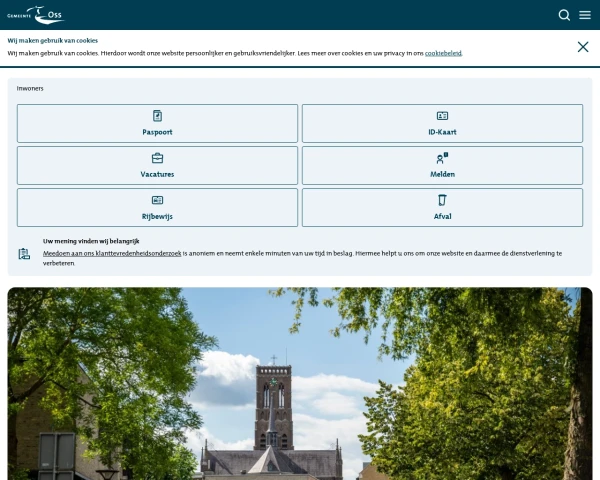Screen dimensions: 600x480
Task: Open the Vacatures label
Action: coord(157,174)
